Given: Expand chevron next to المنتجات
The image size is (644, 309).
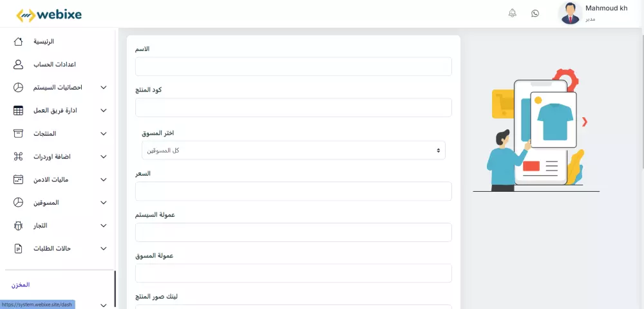Looking at the screenshot, I should point(104,133).
